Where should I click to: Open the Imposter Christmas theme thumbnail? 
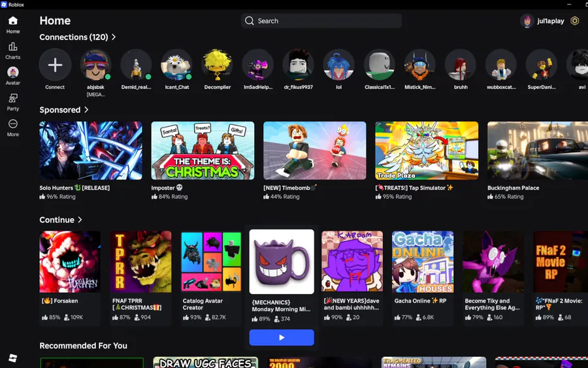[203, 150]
